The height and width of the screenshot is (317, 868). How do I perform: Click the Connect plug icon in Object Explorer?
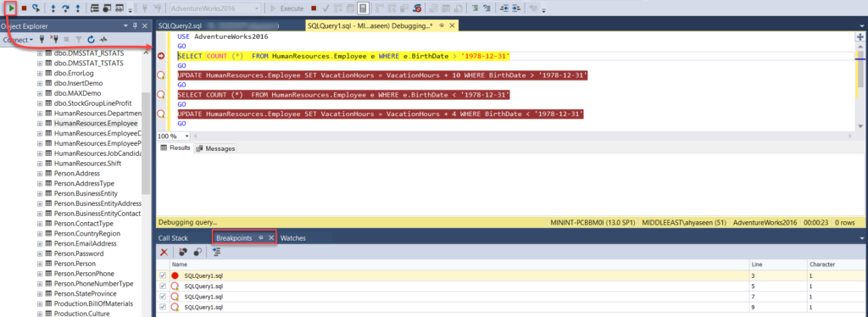[42, 40]
